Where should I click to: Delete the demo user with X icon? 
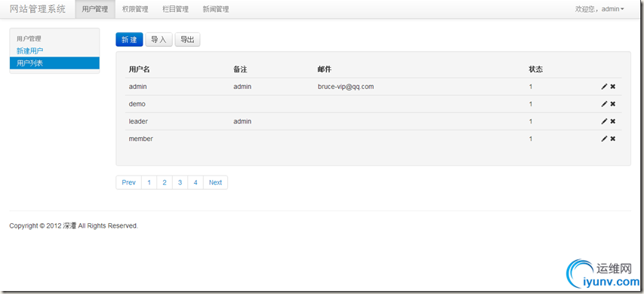click(612, 104)
